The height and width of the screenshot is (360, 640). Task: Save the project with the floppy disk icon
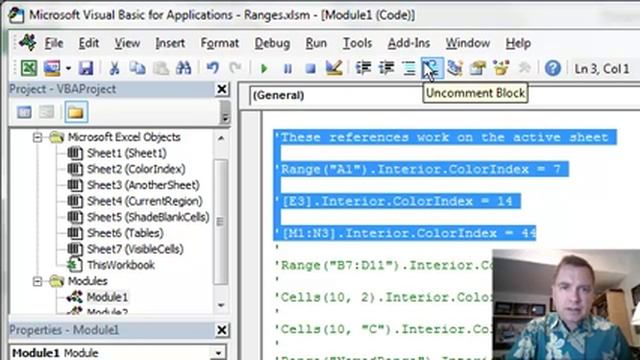click(86, 68)
